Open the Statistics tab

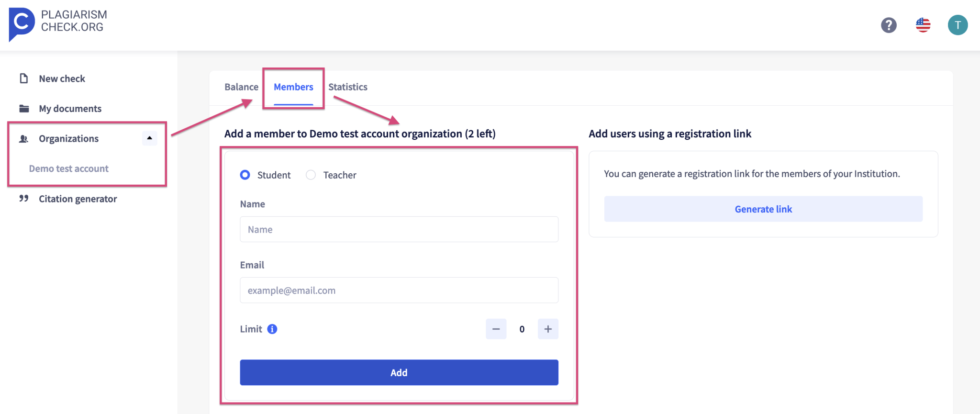348,87
